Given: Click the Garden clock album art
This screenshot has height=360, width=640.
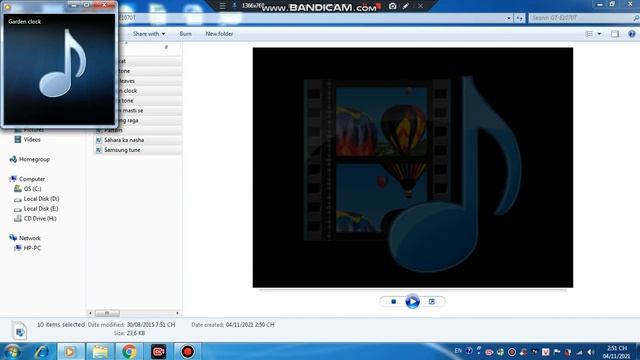Looking at the screenshot, I should 60,69.
